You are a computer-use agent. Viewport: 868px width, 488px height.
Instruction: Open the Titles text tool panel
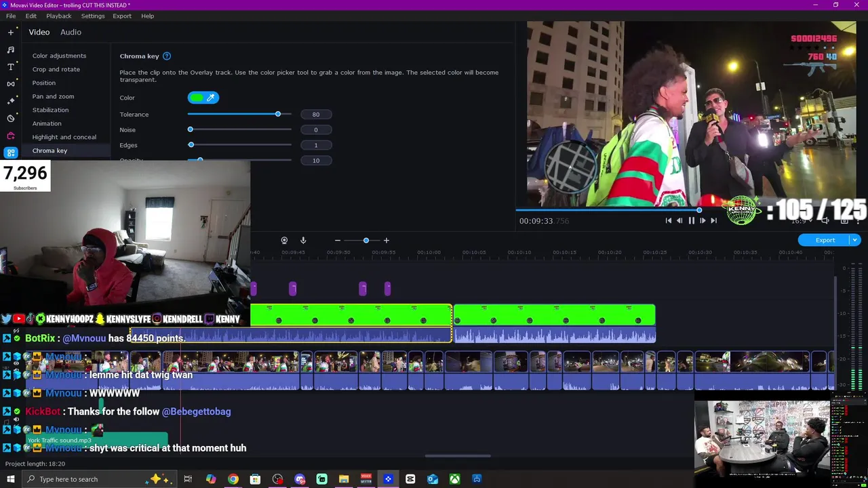point(10,66)
